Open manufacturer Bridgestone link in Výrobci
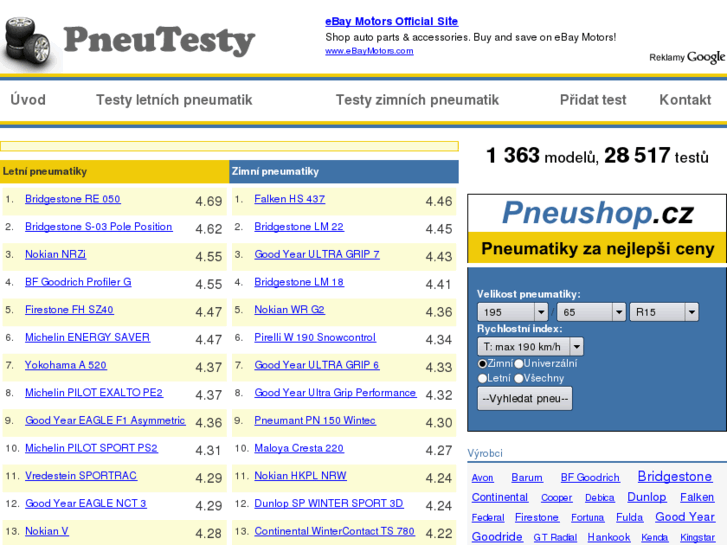This screenshot has height=545, width=727. pos(675,476)
